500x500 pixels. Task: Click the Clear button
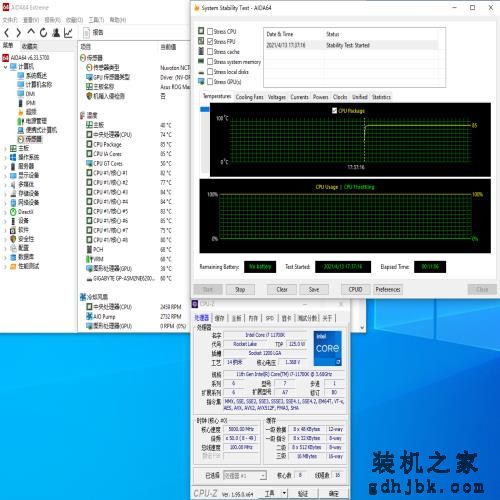tap(282, 289)
